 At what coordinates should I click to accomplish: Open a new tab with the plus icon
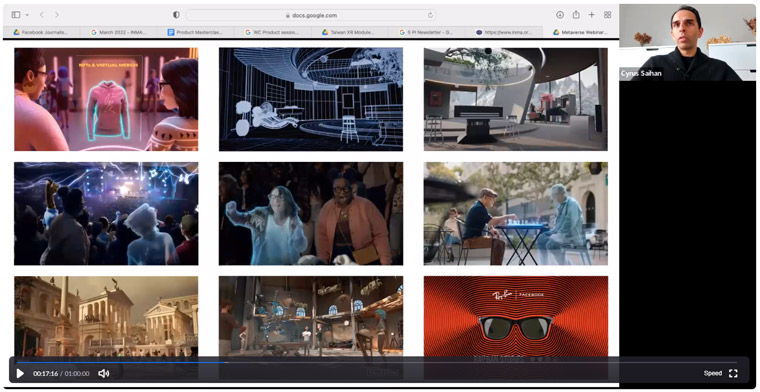coord(591,15)
